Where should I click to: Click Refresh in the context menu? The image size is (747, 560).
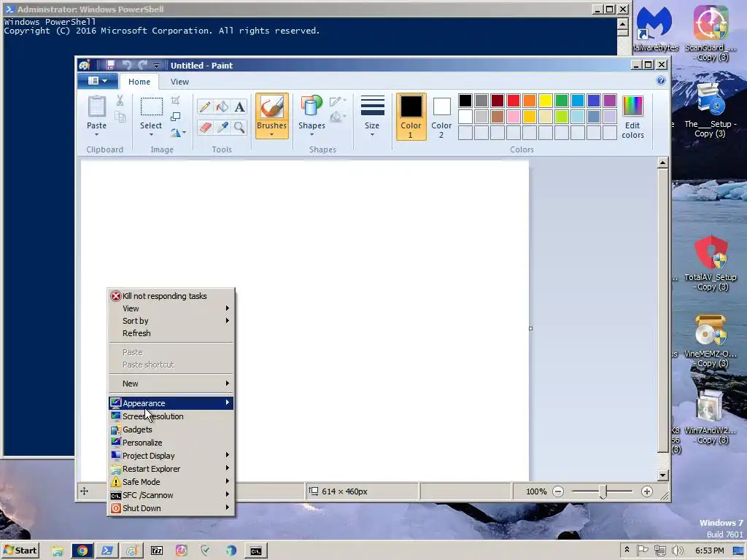171,333
